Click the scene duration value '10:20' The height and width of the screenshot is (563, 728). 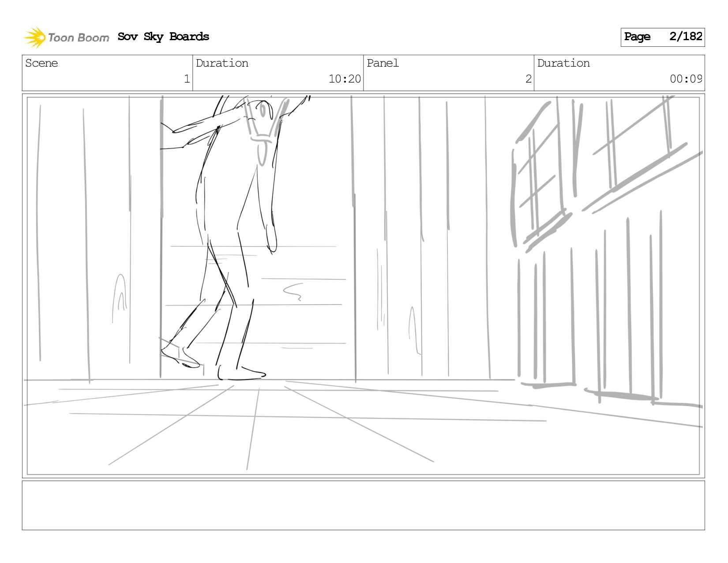tap(345, 79)
